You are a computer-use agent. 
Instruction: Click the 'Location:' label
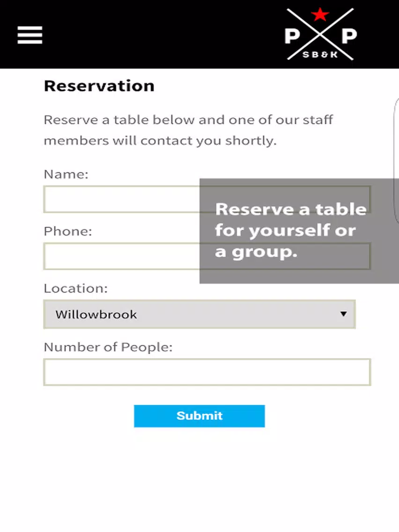pyautogui.click(x=76, y=288)
